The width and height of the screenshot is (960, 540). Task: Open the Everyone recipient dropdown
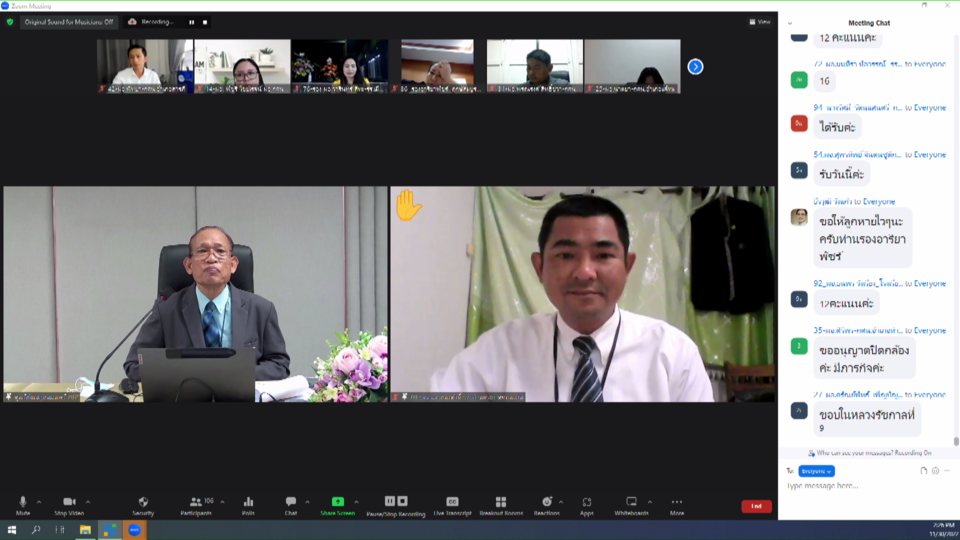816,471
